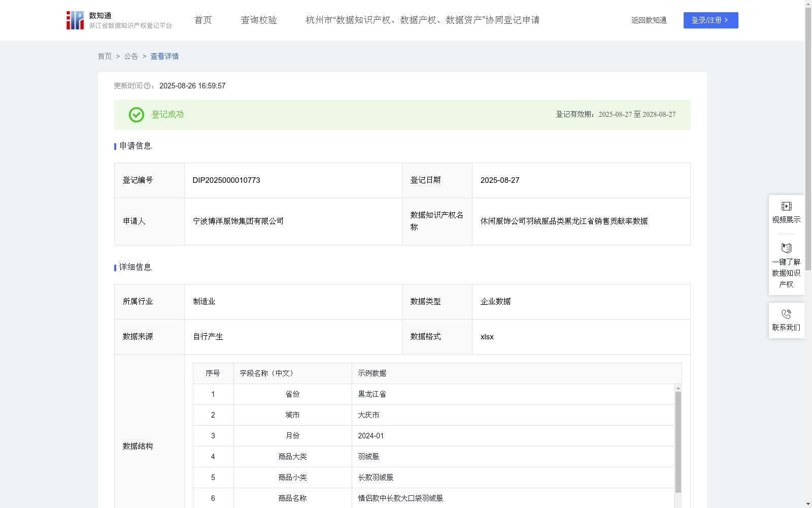Open 杭州市协同登记申请 navigation item
This screenshot has width=812, height=508.
point(423,20)
